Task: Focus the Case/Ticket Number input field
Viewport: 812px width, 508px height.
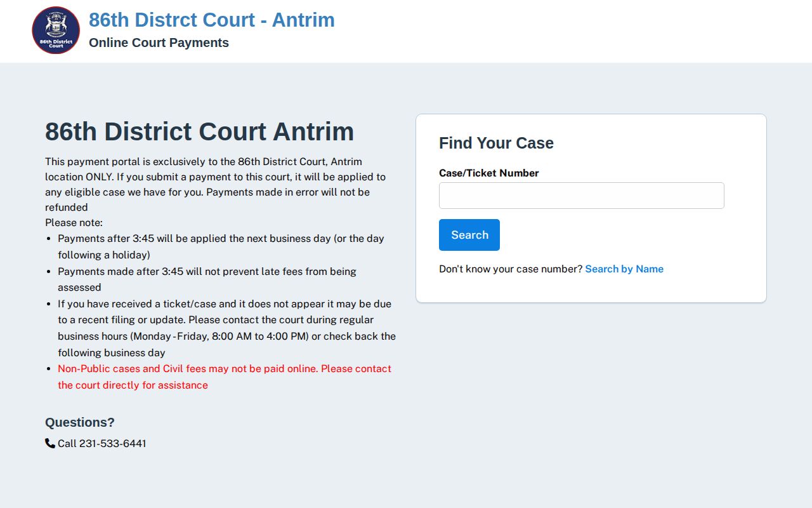Action: coord(581,196)
